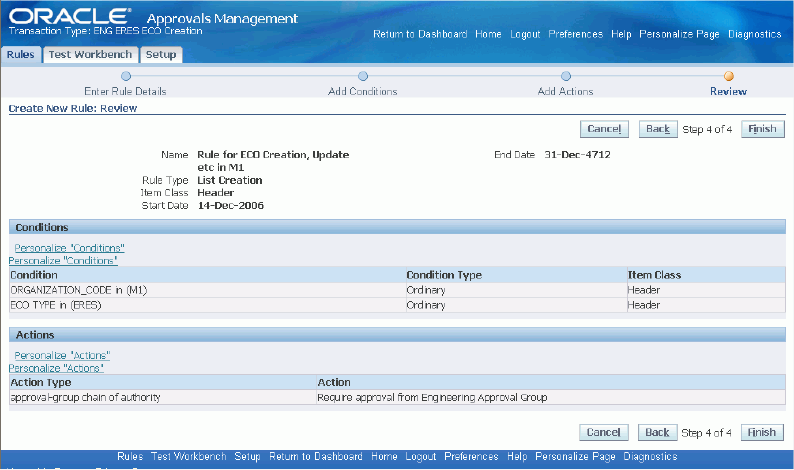This screenshot has height=470, width=794.
Task: Click Return to Dashboard in header
Action: pos(420,34)
